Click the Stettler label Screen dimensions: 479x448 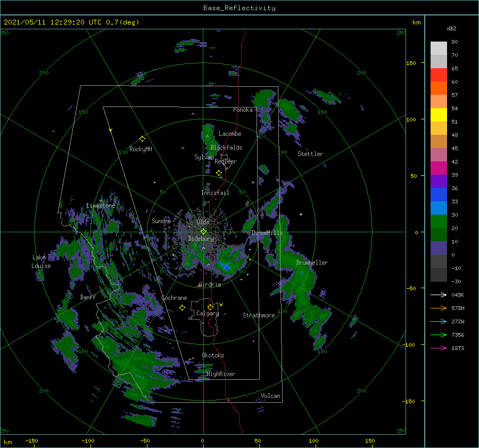pos(310,154)
